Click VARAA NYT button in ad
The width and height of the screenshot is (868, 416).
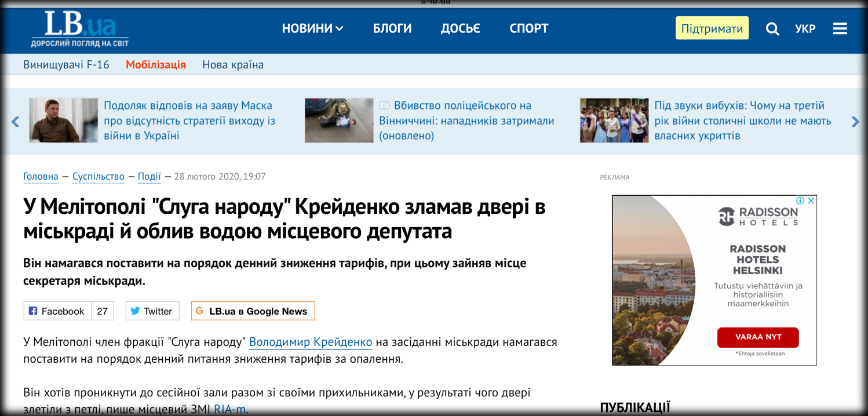pyautogui.click(x=758, y=337)
